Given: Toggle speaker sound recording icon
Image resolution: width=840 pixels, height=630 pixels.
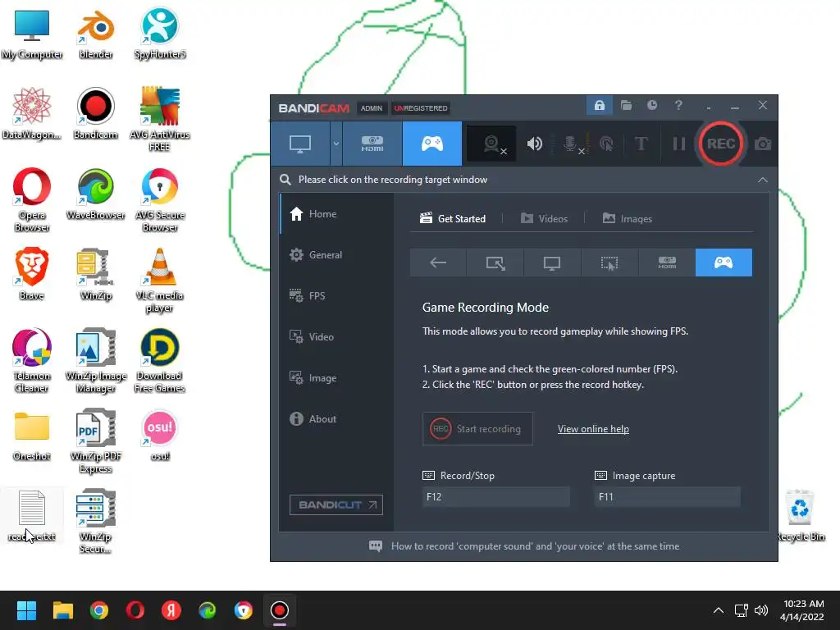Looking at the screenshot, I should tap(535, 144).
